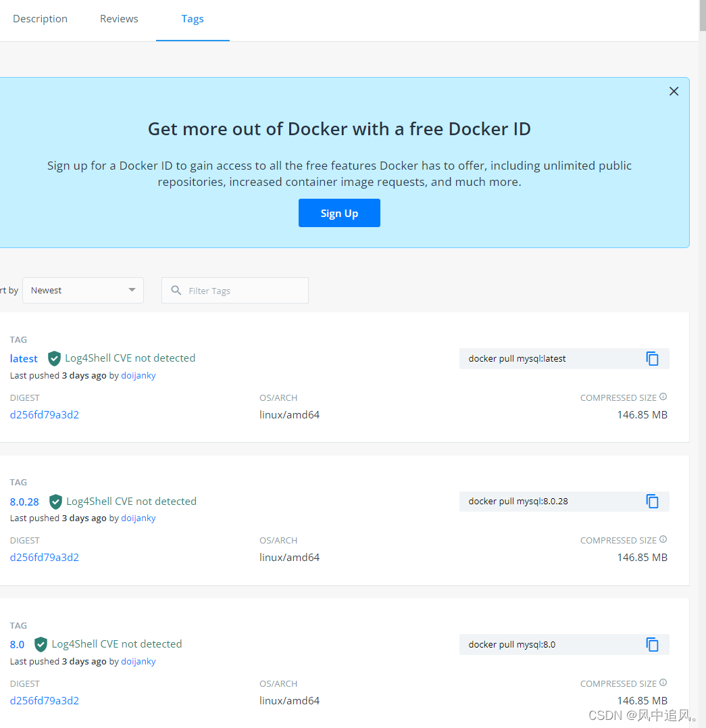Click the 'Get more out of Docker' heading
Image resolution: width=706 pixels, height=728 pixels.
tap(339, 129)
